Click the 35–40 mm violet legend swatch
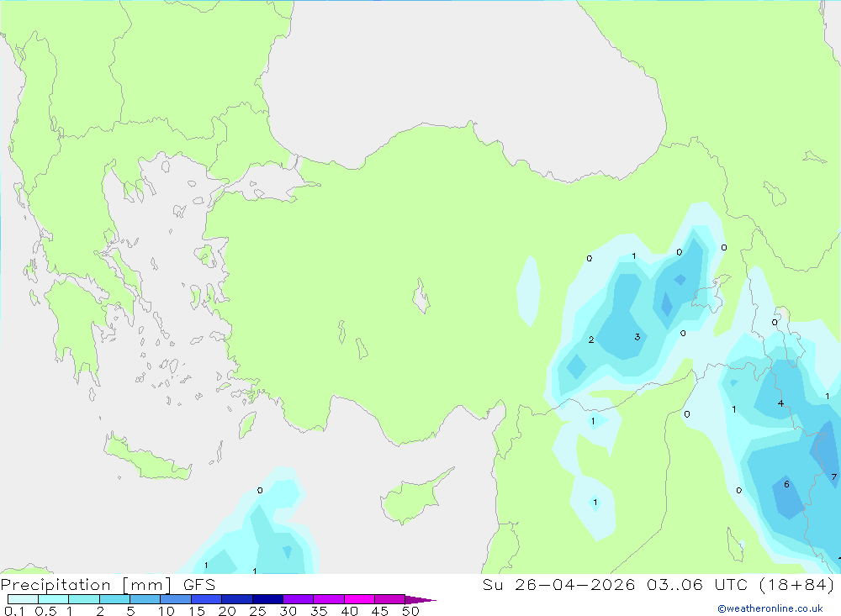This screenshot has height=616, width=841. tap(329, 599)
